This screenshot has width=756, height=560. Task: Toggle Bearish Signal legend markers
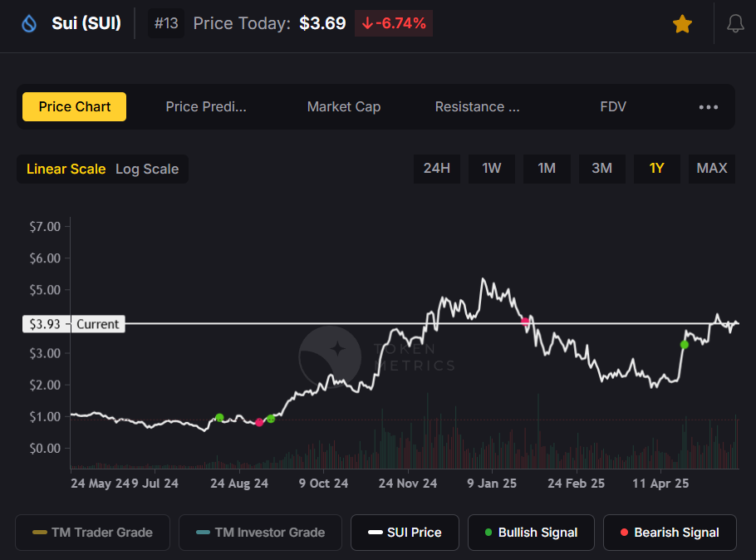coord(670,533)
